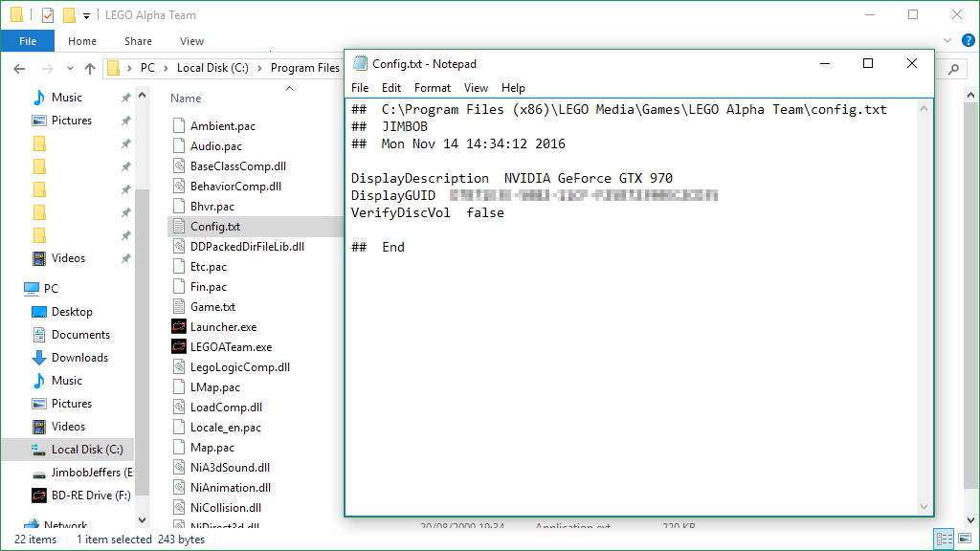Select LoadComp.dll file icon
Viewport: 980px width, 551px height.
[x=179, y=408]
